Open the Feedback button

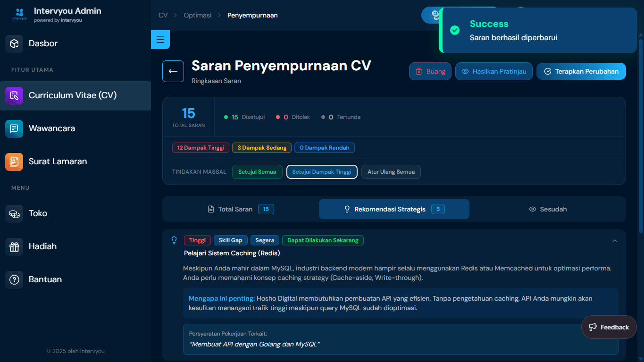(x=609, y=327)
